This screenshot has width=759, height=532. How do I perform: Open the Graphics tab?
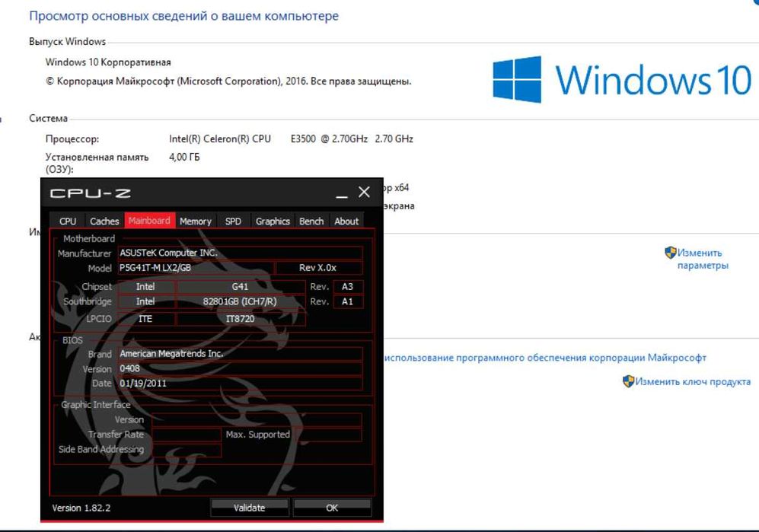tap(273, 221)
